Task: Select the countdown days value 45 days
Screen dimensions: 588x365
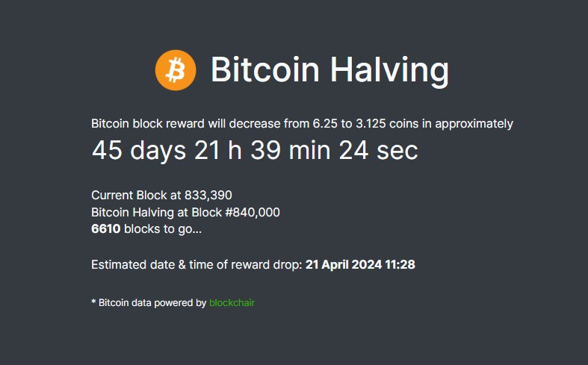Action: [x=139, y=151]
